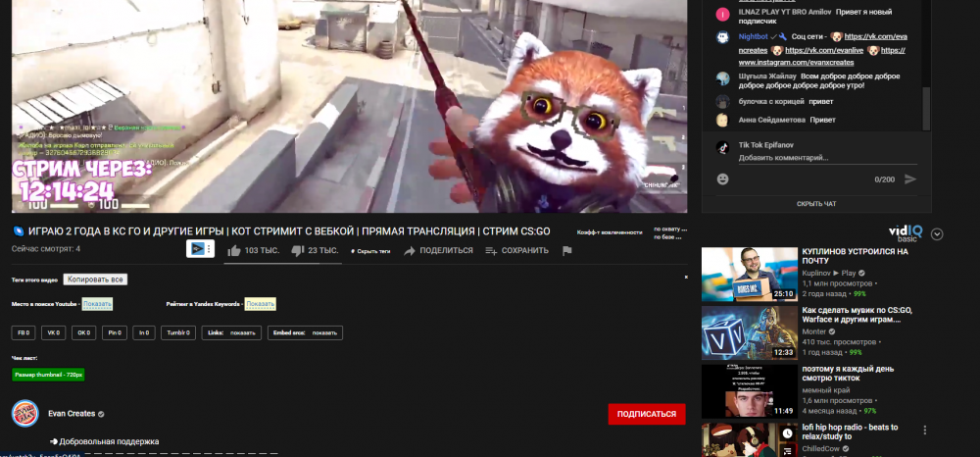The image size is (980, 457).
Task: Save the video via СОХРАНИТЬ
Action: 516,251
